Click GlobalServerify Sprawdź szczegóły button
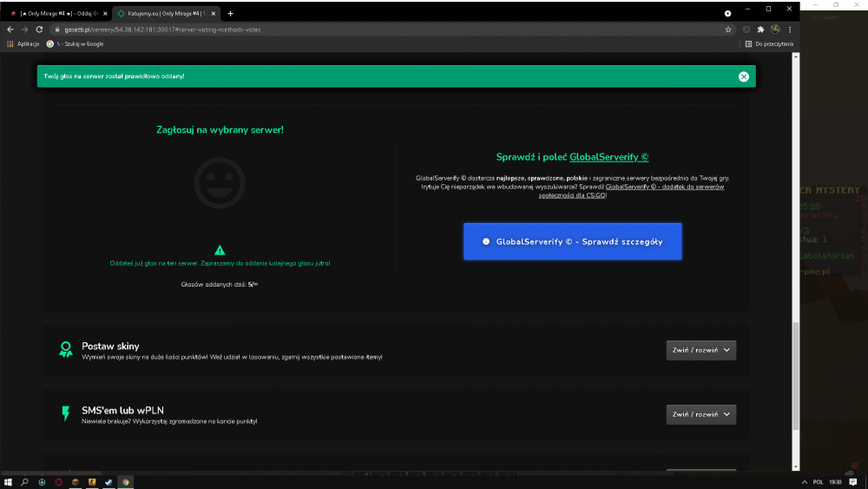The width and height of the screenshot is (868, 489). 572,241
